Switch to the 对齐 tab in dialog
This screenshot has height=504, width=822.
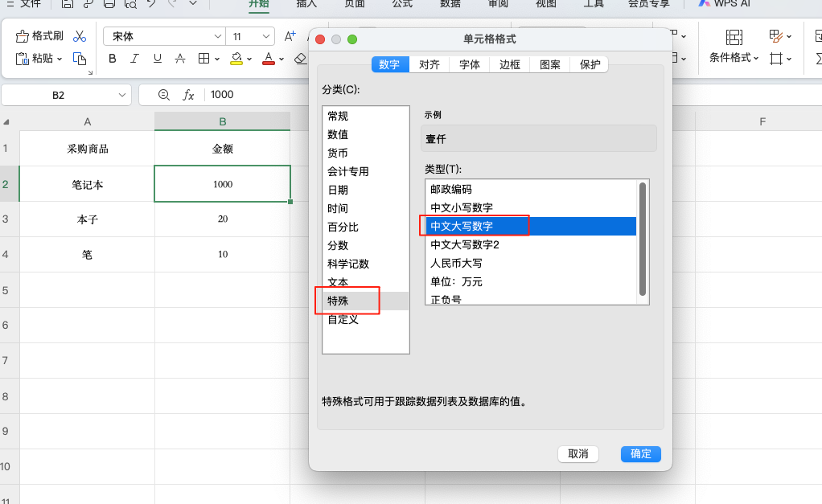pos(429,65)
